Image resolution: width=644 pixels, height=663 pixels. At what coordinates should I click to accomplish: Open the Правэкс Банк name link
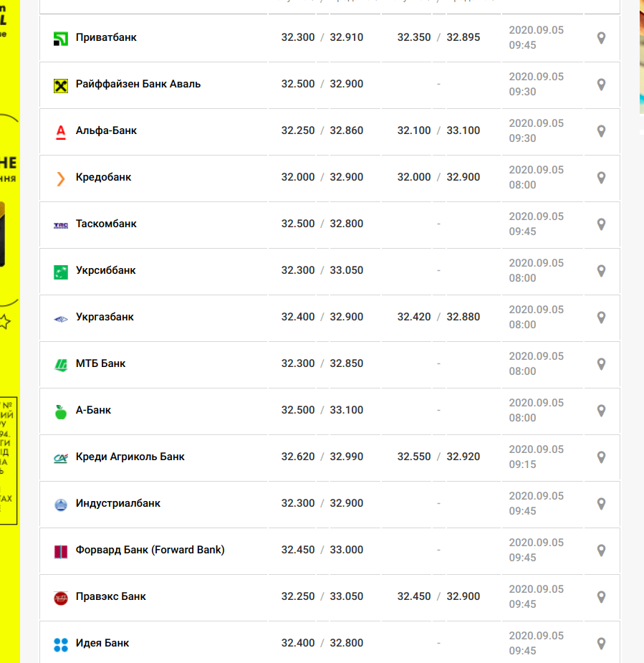pos(111,596)
